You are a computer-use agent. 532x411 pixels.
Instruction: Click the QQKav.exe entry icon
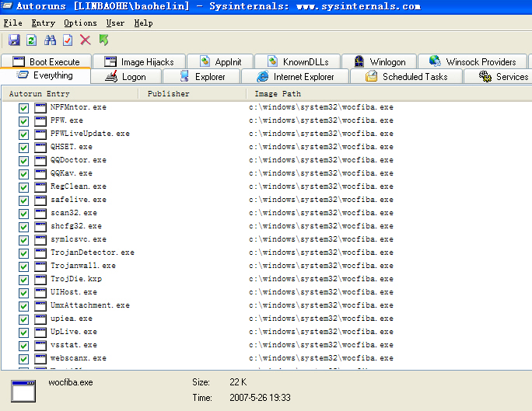40,174
